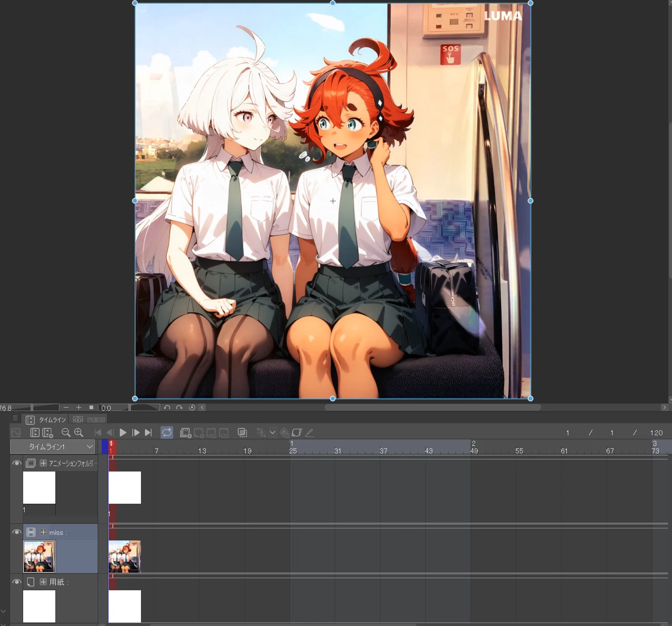
Task: Step forward to next frame
Action: click(136, 433)
